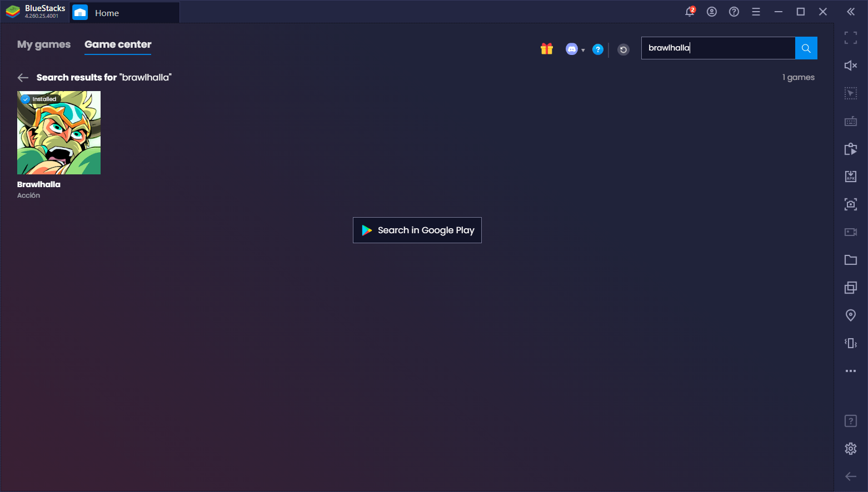Open the account profile icon
Viewport: 868px width, 492px height.
pyautogui.click(x=712, y=12)
